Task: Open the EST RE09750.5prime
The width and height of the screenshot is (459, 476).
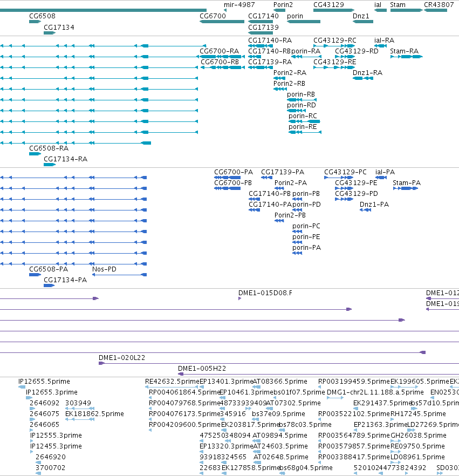Action: tap(417, 446)
